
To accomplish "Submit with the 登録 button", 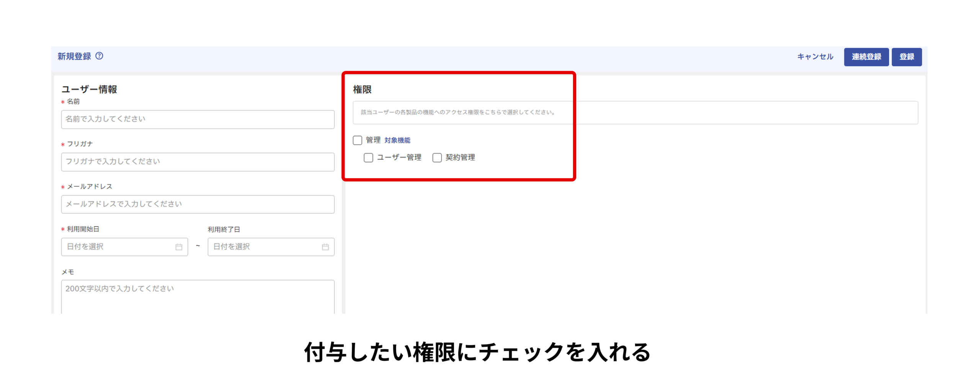I will pos(906,57).
